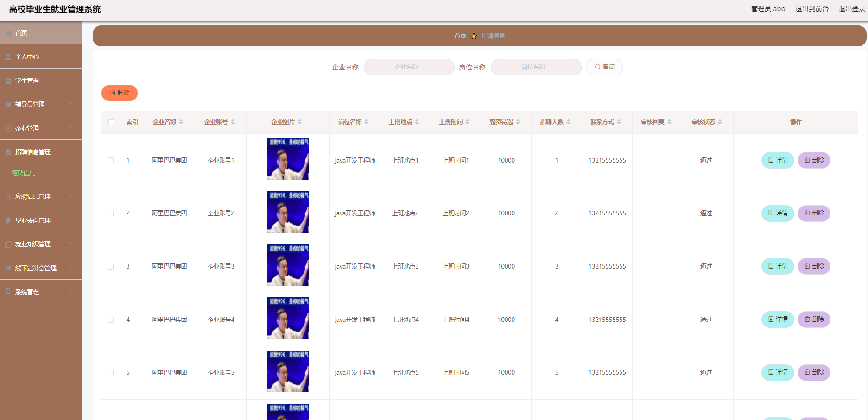
Task: Click the home icon beside 首页 in the sidebar
Action: pyautogui.click(x=8, y=33)
